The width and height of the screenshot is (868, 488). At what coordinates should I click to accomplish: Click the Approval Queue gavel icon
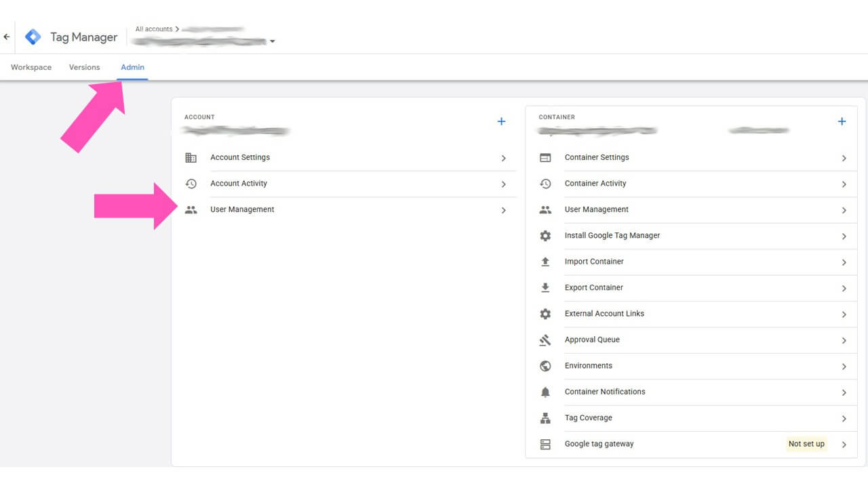[x=545, y=340]
